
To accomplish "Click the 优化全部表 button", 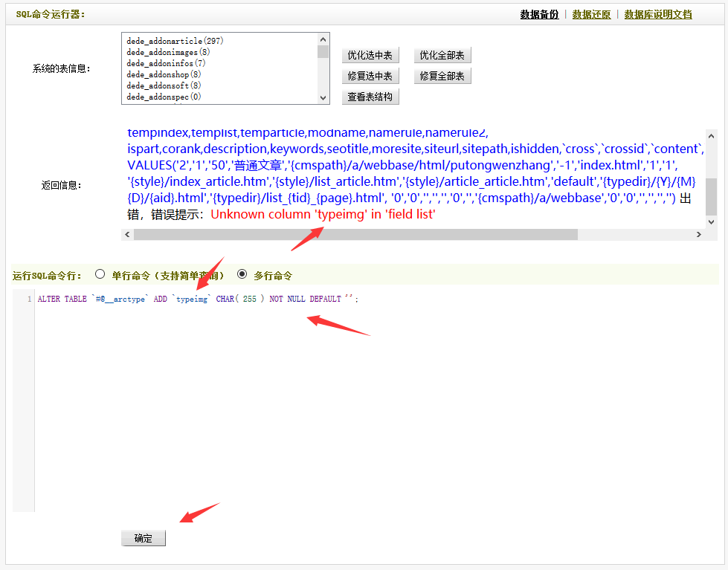I will click(442, 54).
